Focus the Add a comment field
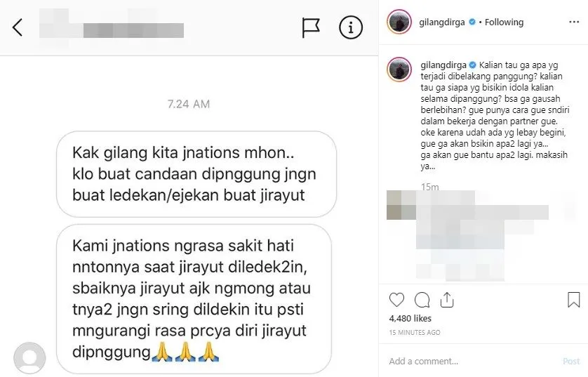 click(x=472, y=362)
